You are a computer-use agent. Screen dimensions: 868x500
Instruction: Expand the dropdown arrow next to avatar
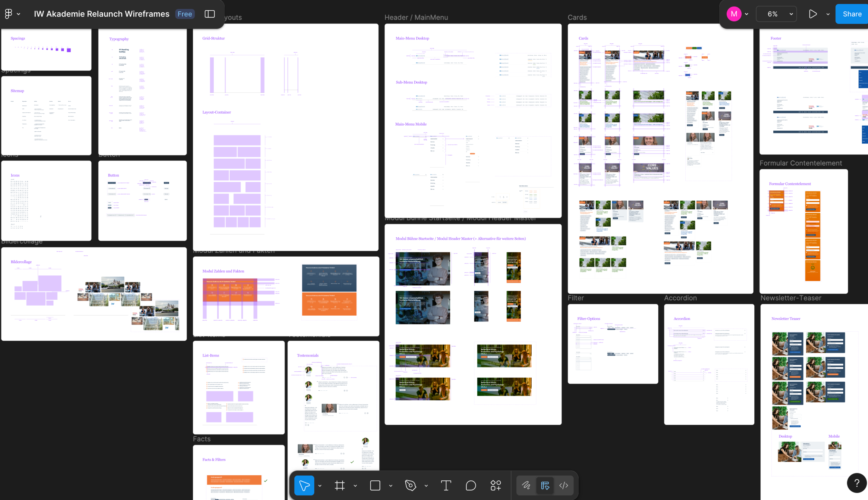pyautogui.click(x=747, y=14)
